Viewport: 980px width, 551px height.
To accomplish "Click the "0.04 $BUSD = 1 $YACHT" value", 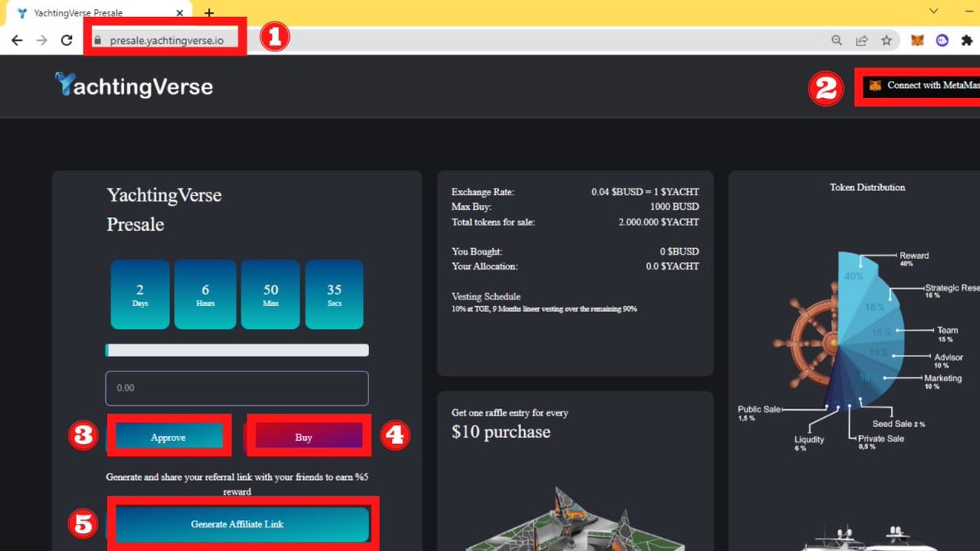I will (645, 193).
